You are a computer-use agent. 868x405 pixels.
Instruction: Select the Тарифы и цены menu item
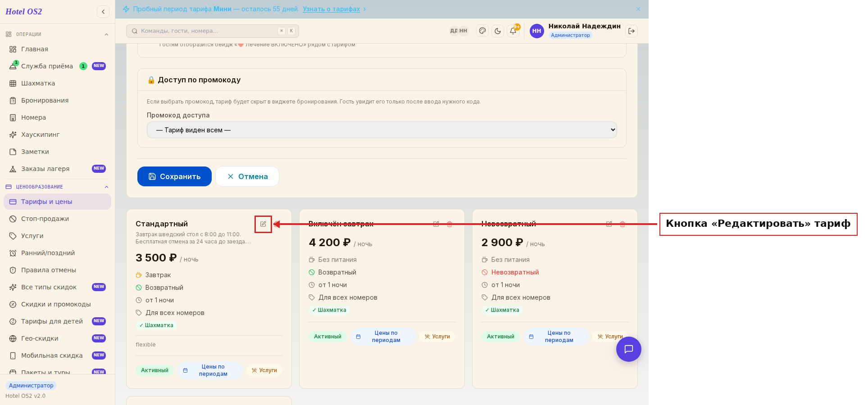(57, 202)
